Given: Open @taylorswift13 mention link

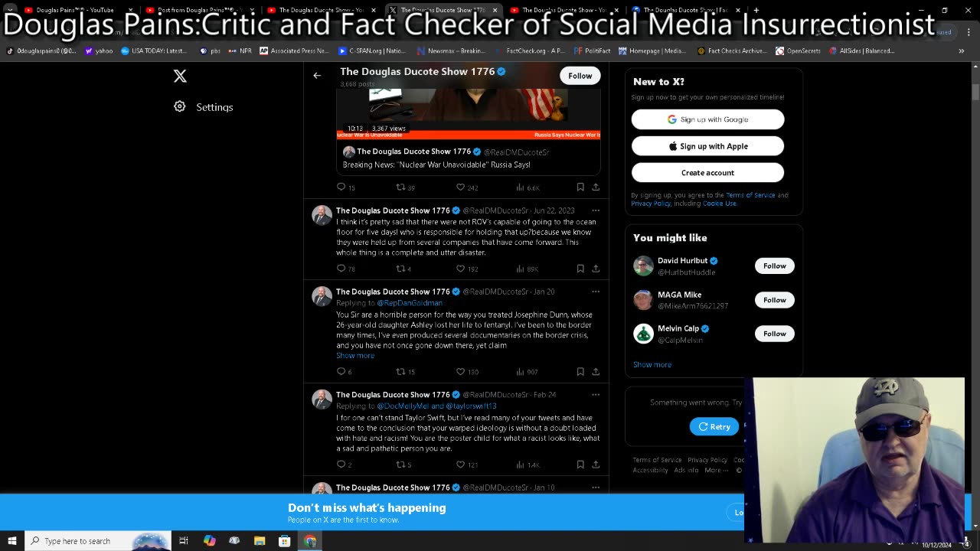Looking at the screenshot, I should point(472,406).
